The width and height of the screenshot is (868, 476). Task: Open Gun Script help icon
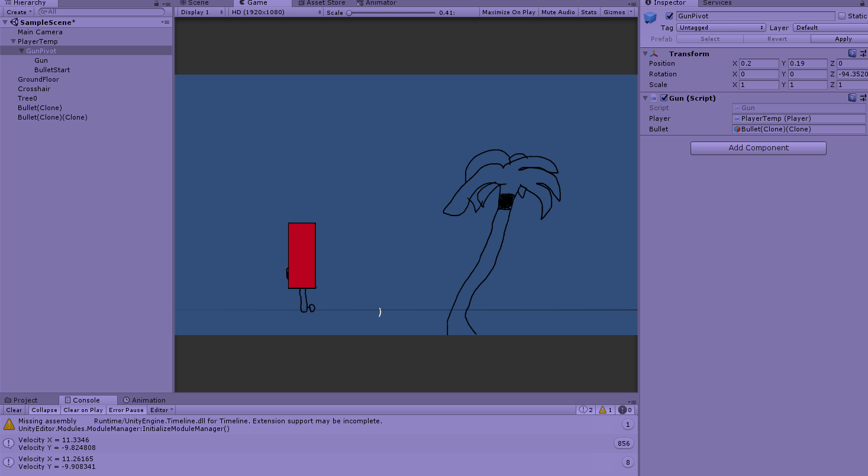coord(852,98)
